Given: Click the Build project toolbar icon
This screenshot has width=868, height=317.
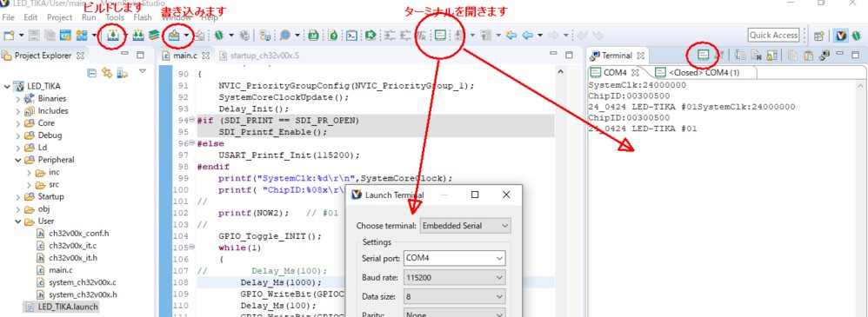Looking at the screenshot, I should pos(113,36).
